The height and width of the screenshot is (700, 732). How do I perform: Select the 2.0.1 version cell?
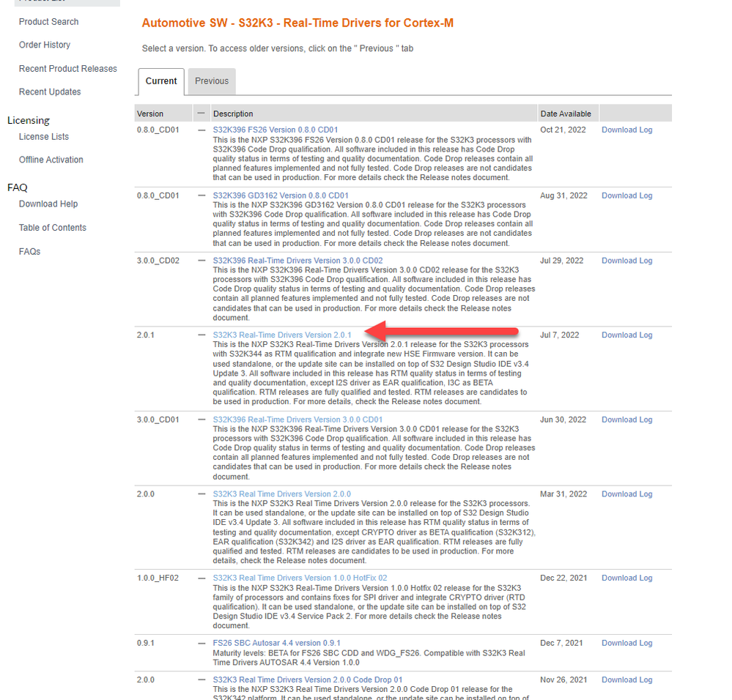[x=145, y=335]
